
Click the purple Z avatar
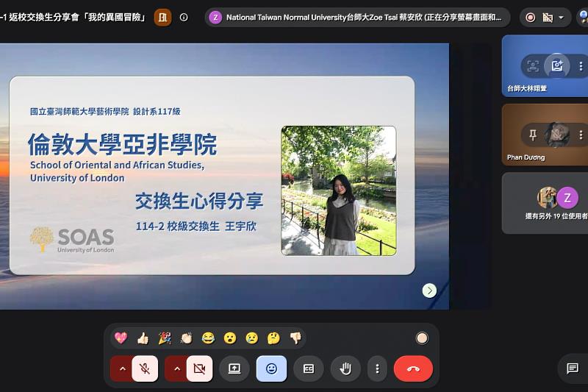point(567,197)
